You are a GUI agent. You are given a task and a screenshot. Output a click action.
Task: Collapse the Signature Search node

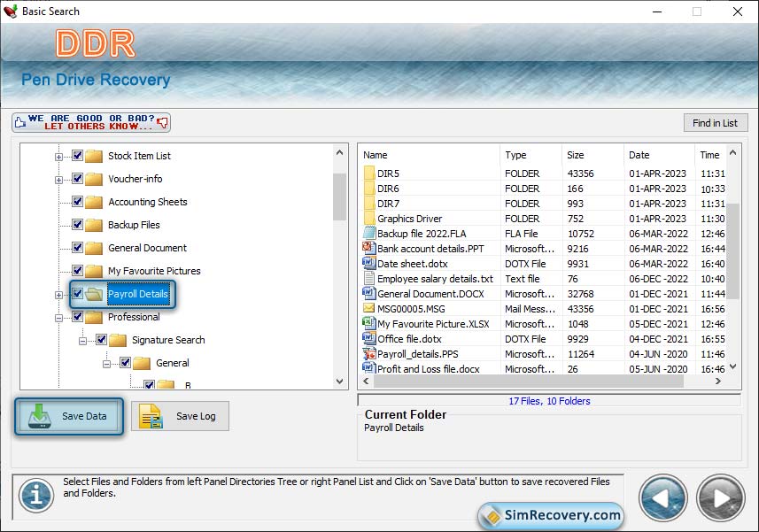[82, 341]
